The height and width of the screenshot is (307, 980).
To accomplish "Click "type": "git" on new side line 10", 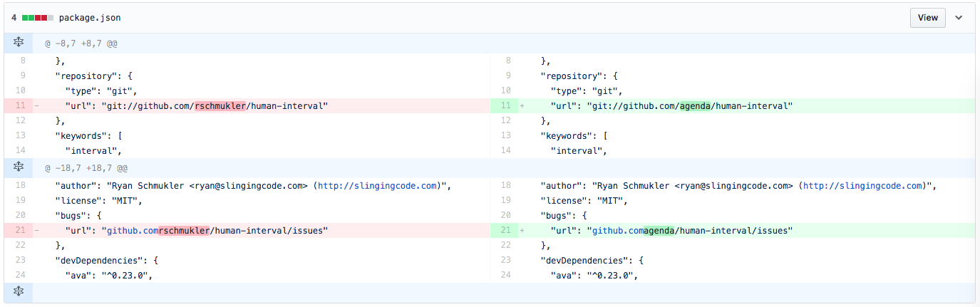I will [x=586, y=91].
